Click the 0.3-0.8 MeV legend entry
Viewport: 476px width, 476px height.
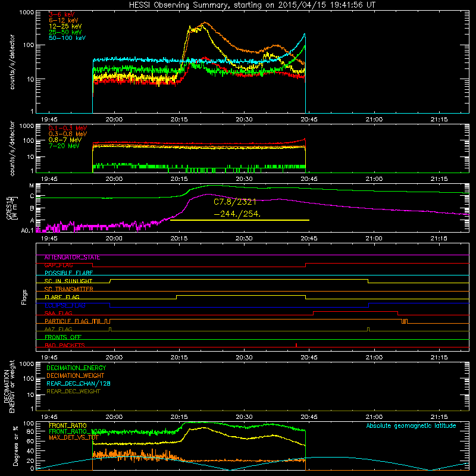(68, 134)
